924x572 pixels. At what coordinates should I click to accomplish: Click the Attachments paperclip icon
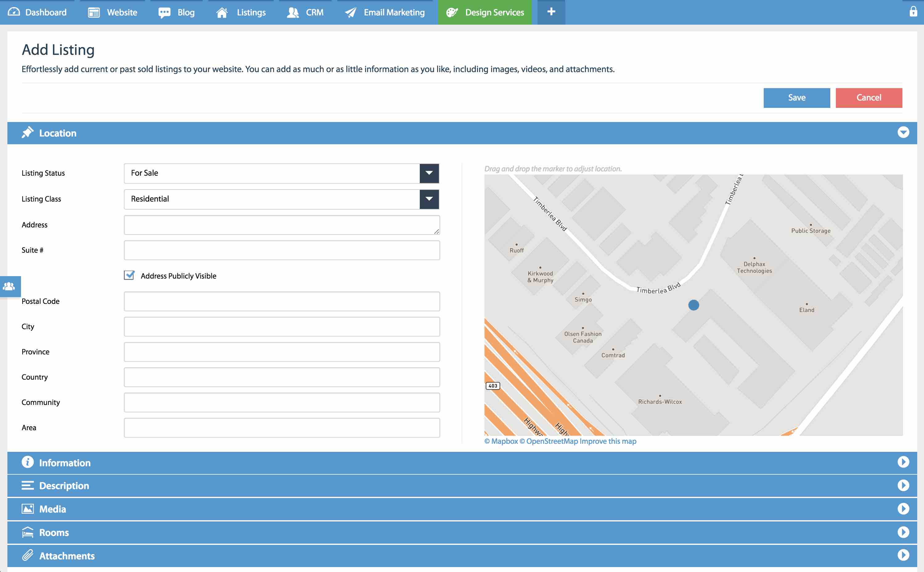pyautogui.click(x=28, y=555)
